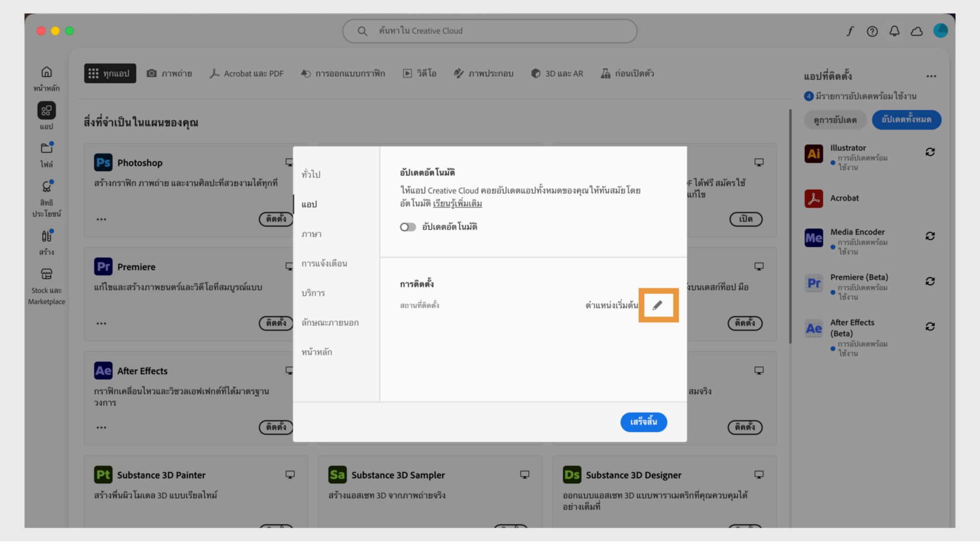Image resolution: width=980 pixels, height=542 pixels.
Task: Open the user profile avatar
Action: pos(940,31)
